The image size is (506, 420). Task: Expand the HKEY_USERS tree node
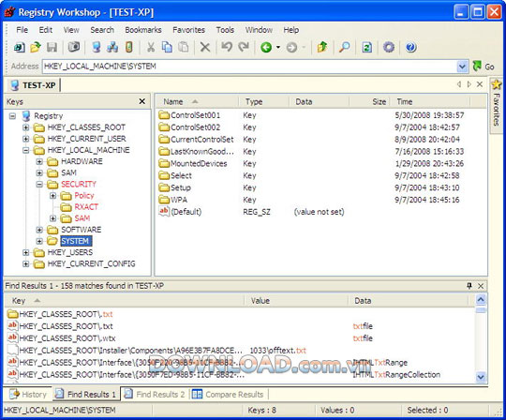pos(26,252)
